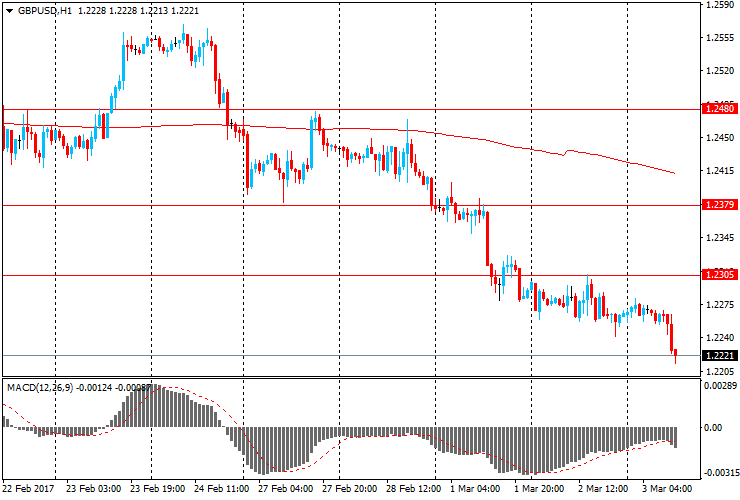Screen dimensions: 740x500
Task: Click the 3 Mar 04:00 time label
Action: 667,488
